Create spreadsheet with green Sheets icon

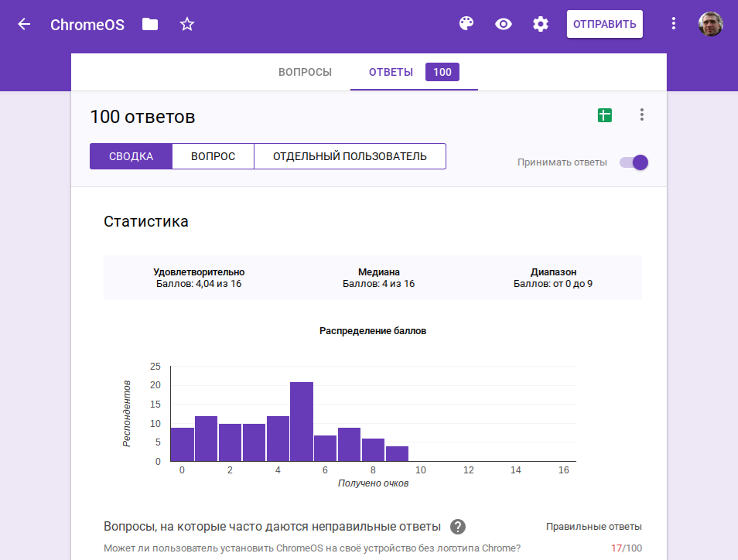(x=604, y=115)
